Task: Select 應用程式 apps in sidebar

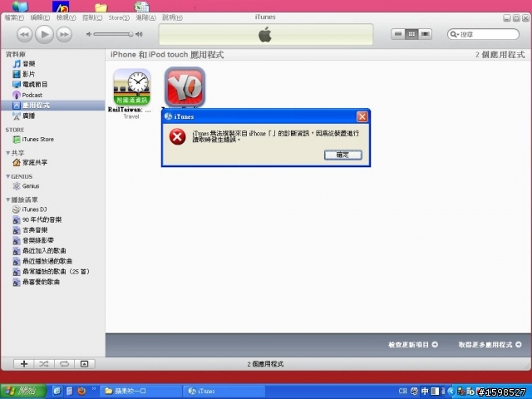Action: [x=53, y=106]
